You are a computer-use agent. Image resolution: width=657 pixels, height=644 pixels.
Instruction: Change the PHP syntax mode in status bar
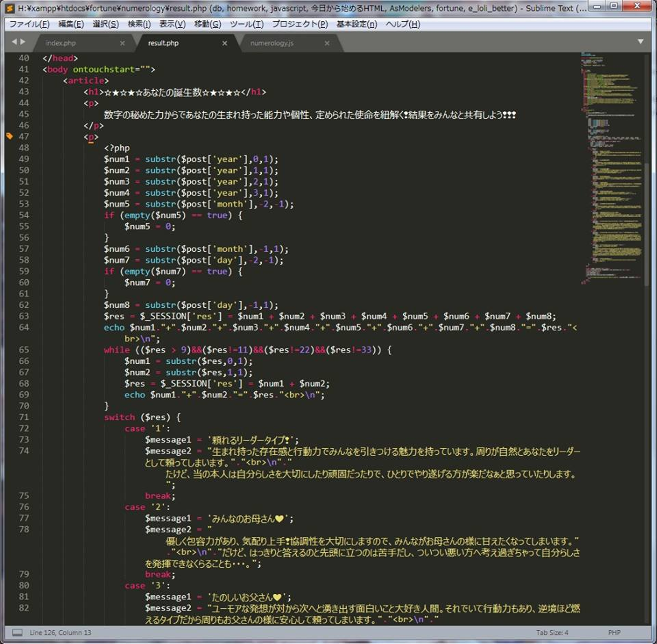[614, 633]
